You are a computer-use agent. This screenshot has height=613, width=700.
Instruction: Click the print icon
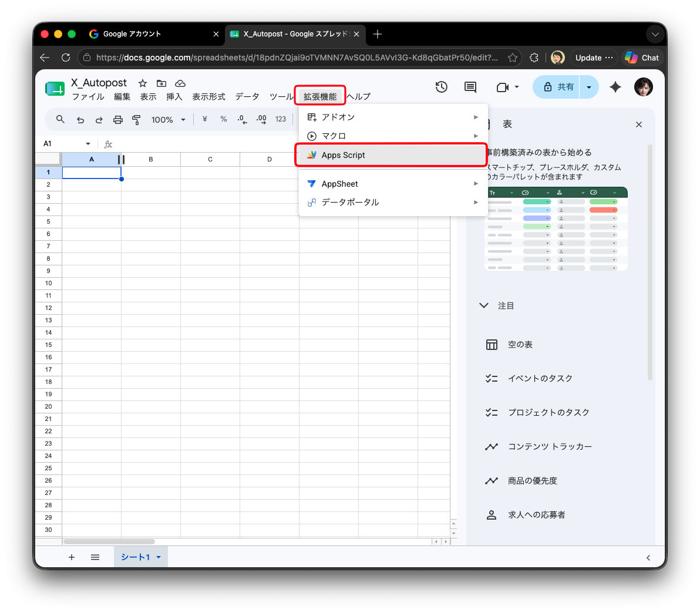(118, 120)
